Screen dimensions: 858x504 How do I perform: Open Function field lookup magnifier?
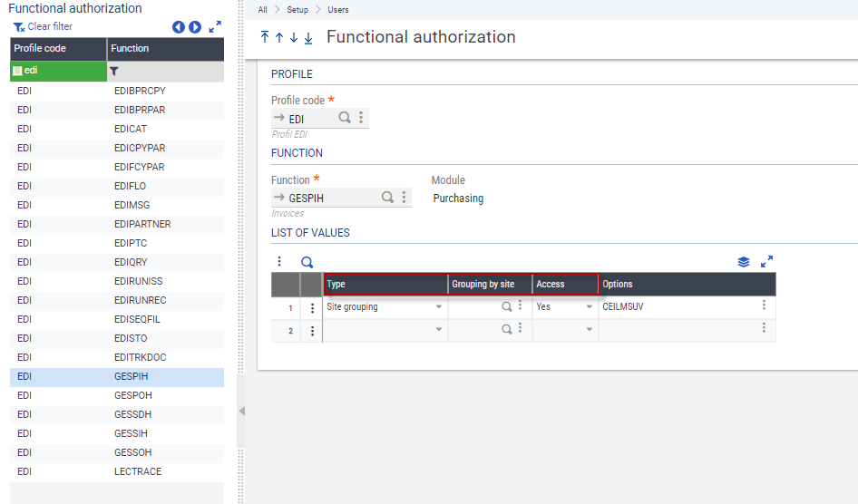click(387, 198)
